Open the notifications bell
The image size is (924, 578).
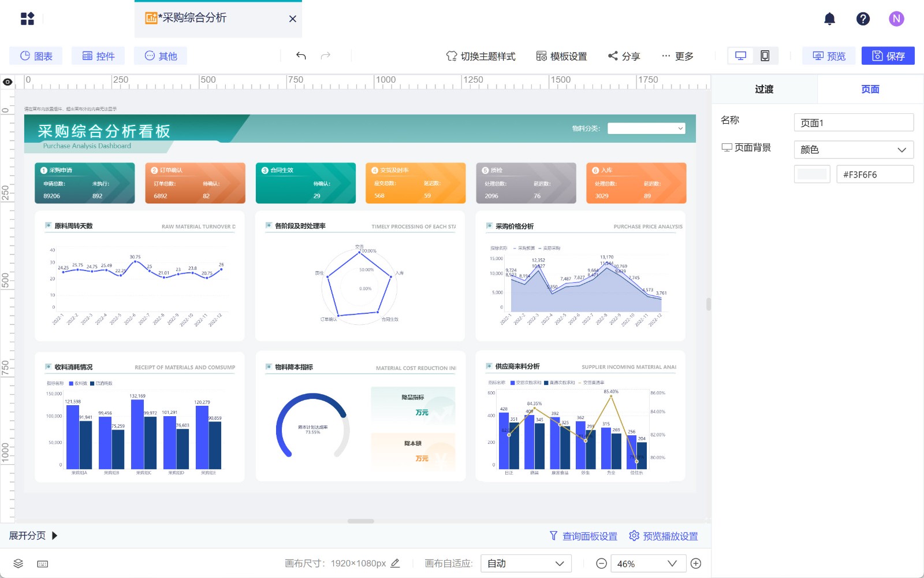coord(829,18)
